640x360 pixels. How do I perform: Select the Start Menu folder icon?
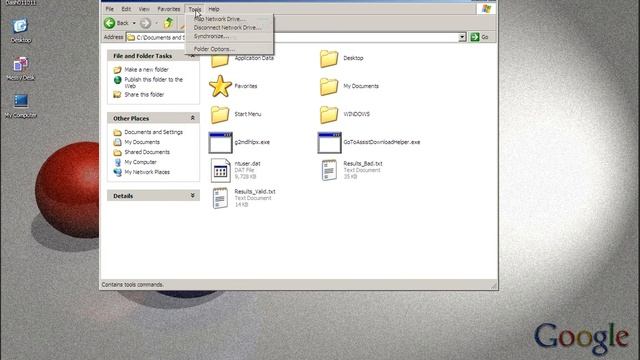coord(220,114)
